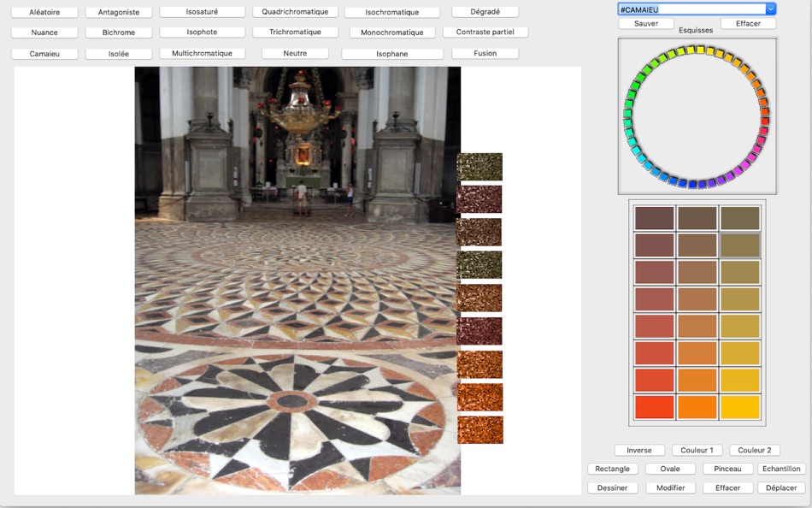Pick the yellow swatch atop the color wheel
812x508 pixels.
(700, 50)
